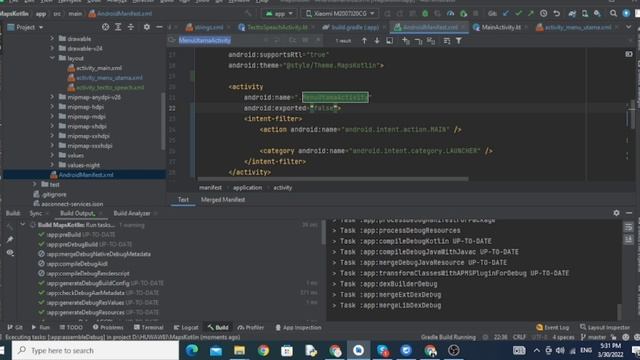Screen dimensions: 640x360
Task: Open Build panel settings gear icon
Action: pyautogui.click(x=616, y=213)
